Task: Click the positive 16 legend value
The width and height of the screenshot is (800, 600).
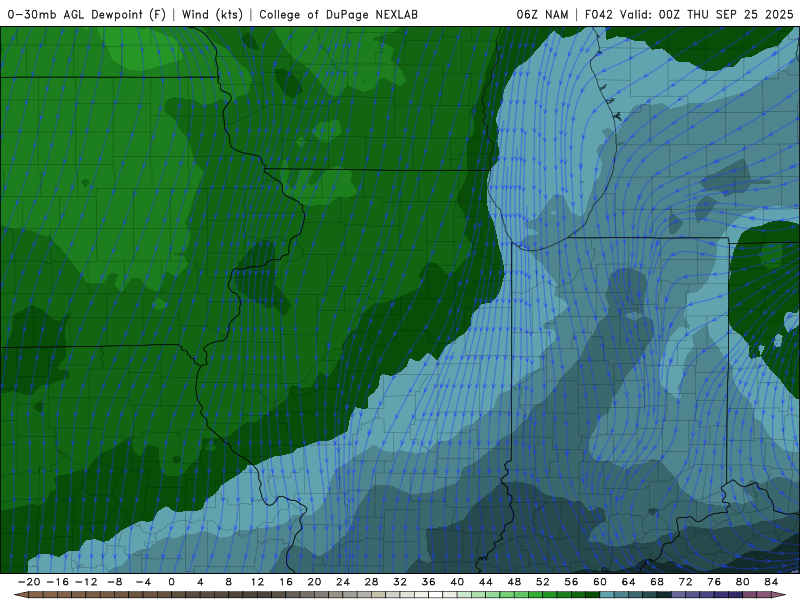Action: (x=286, y=582)
